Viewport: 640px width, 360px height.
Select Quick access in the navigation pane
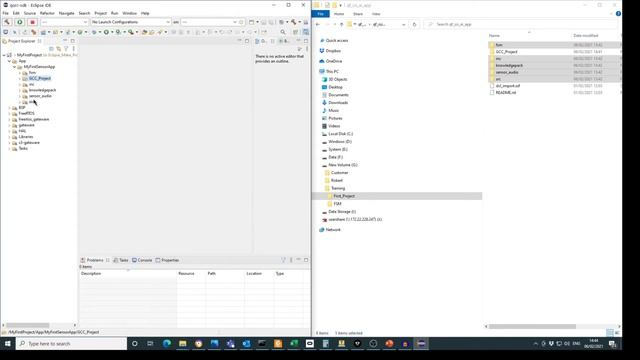click(333, 40)
